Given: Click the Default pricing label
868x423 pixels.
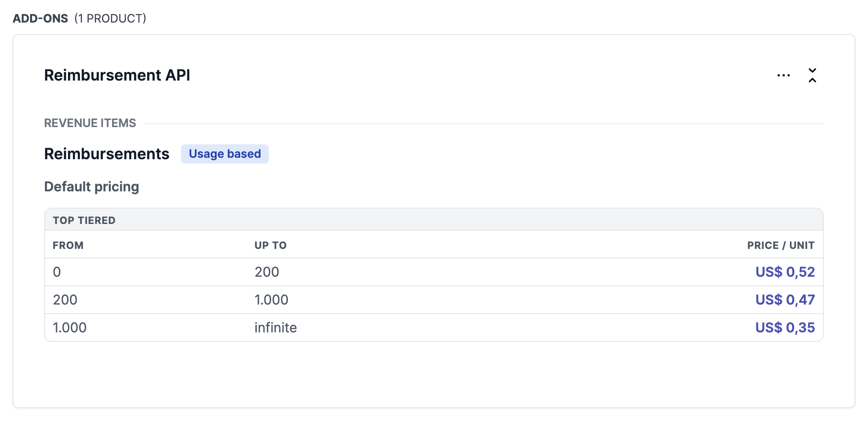Looking at the screenshot, I should click(x=91, y=187).
